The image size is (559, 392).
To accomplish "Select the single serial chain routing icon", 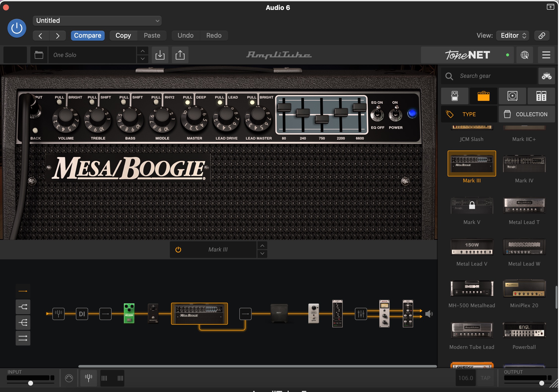I will click(23, 291).
